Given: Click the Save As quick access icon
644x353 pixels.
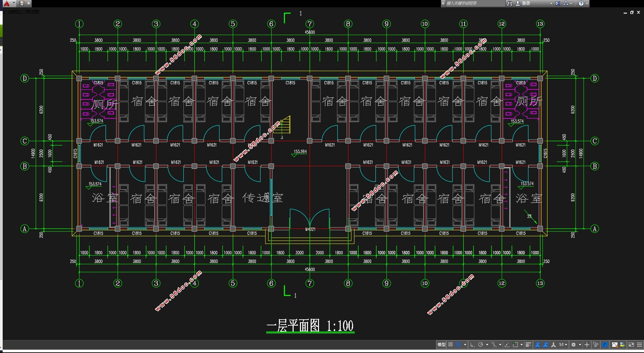Looking at the screenshot, I should 22,3.
